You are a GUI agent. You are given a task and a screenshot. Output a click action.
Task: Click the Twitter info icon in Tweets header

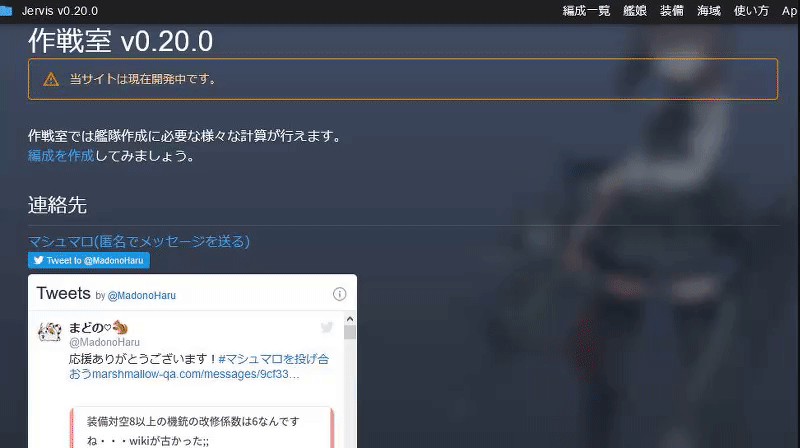(339, 294)
